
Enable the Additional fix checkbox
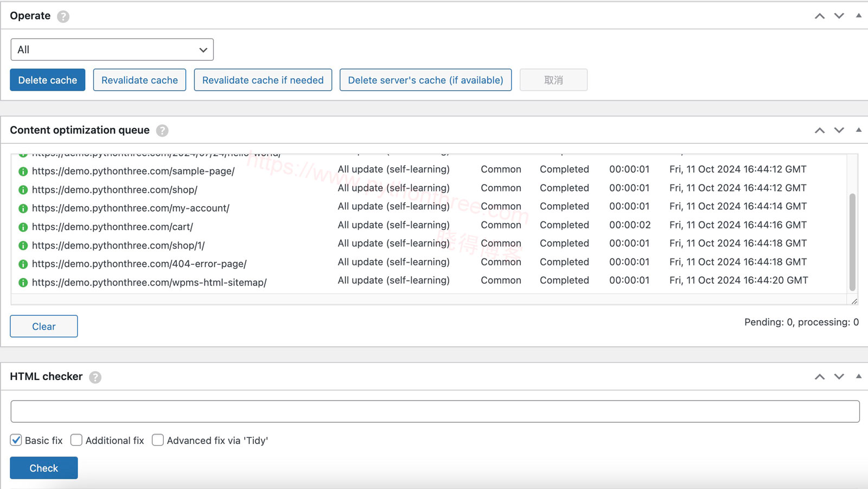coord(76,440)
